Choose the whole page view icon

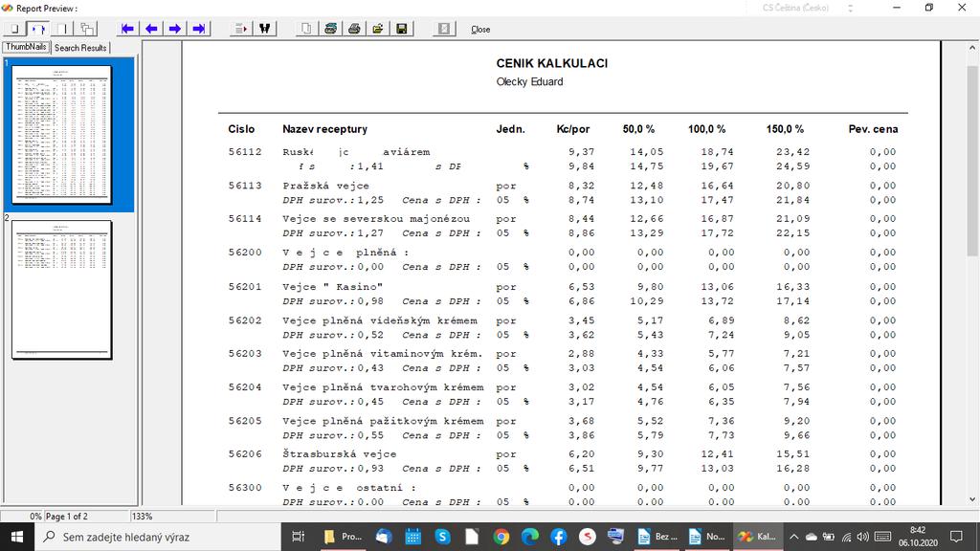coord(62,29)
